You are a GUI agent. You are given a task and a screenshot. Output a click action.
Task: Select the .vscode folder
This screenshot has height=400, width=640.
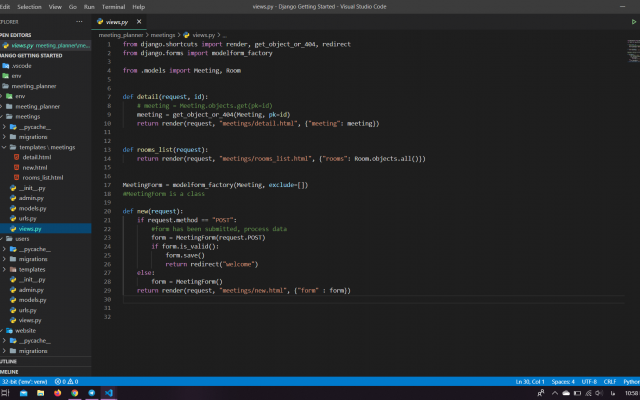[x=21, y=66]
